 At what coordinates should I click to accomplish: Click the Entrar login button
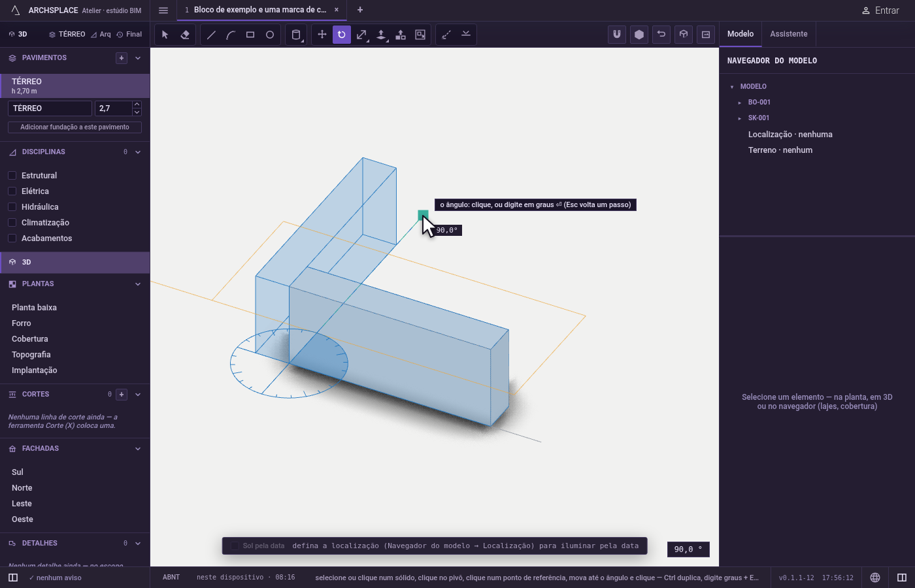pos(880,10)
